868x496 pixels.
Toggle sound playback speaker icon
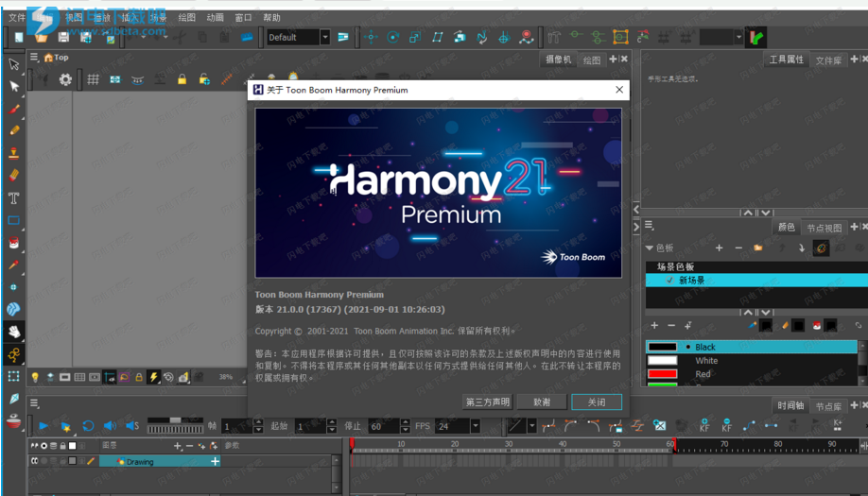[x=110, y=426]
